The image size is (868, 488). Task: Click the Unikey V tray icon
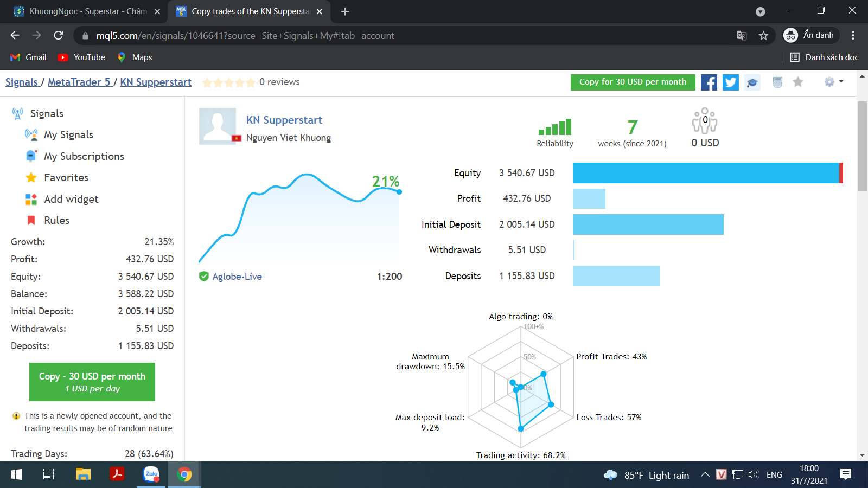click(721, 475)
